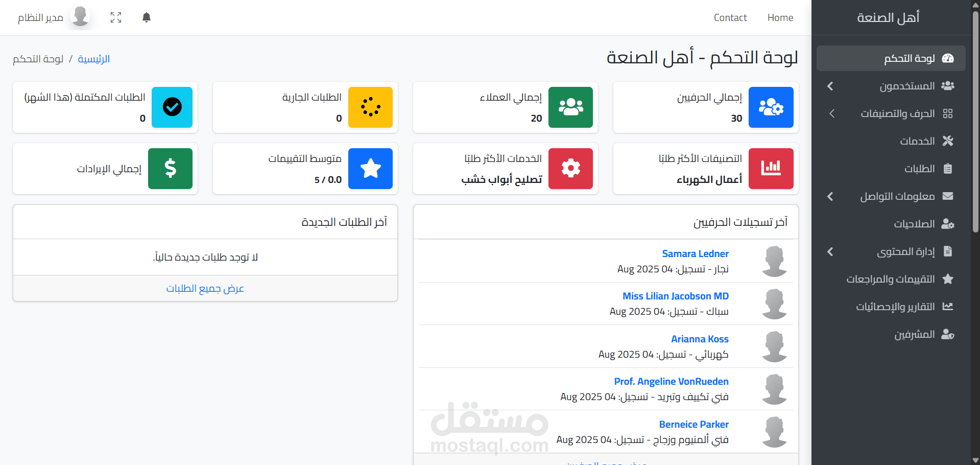
Task: Click the الخدمات tools icon
Action: tap(948, 141)
